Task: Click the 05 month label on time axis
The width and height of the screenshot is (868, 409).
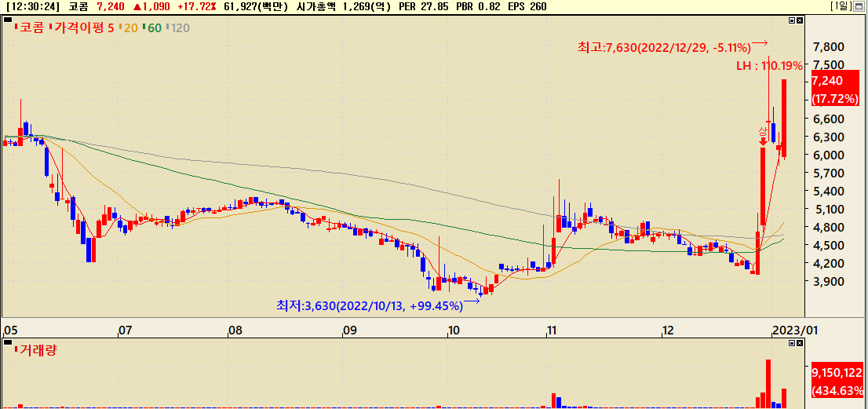Action: pyautogui.click(x=9, y=330)
